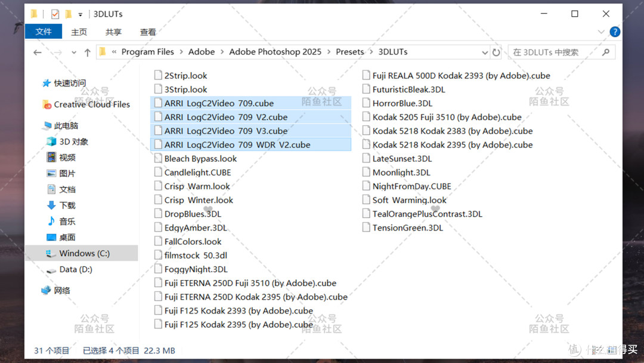
Task: Click file icon of HorrorBlue.3DL
Action: [x=366, y=103]
